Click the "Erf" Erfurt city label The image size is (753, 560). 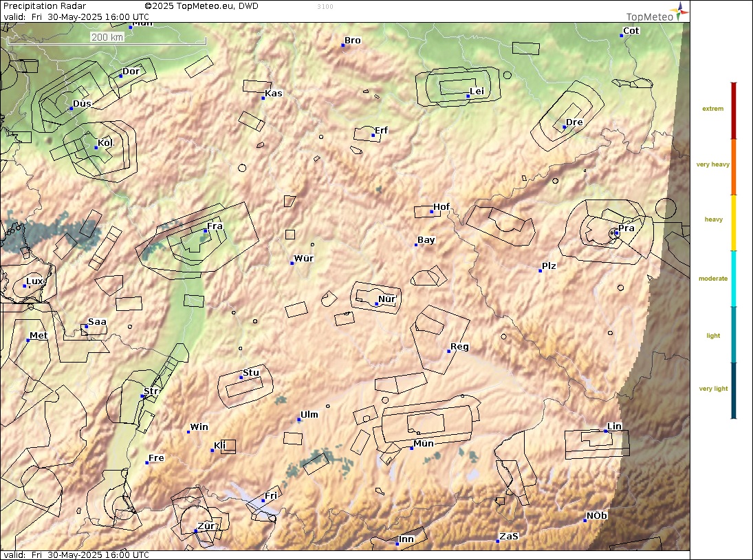tap(381, 131)
